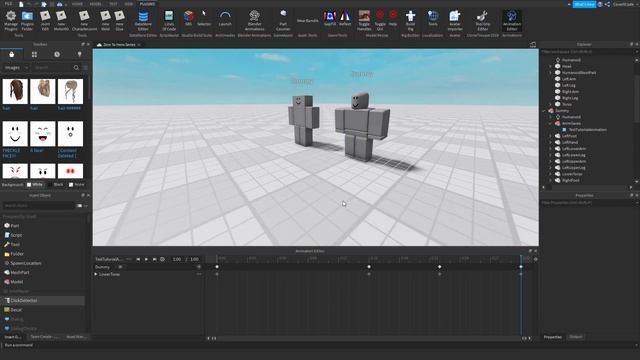This screenshot has height=360, width=640.
Task: Select the first keyframe on summary track
Action: (x=217, y=267)
